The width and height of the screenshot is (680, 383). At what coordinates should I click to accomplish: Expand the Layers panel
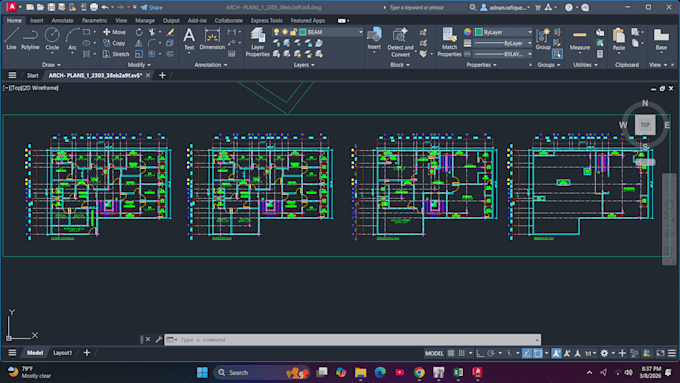coord(304,65)
